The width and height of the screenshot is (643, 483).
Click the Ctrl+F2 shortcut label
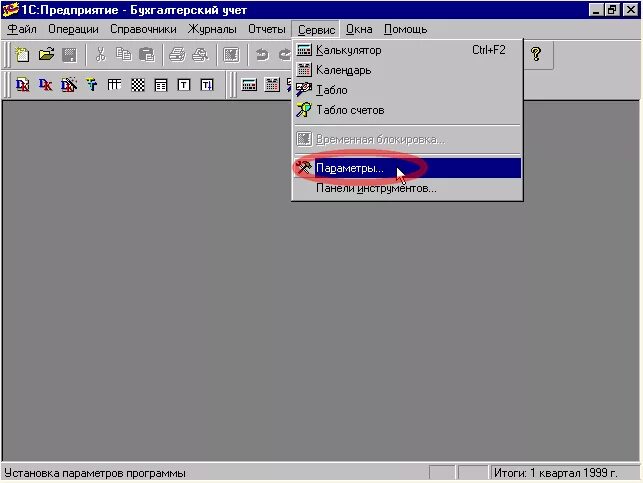coord(488,50)
